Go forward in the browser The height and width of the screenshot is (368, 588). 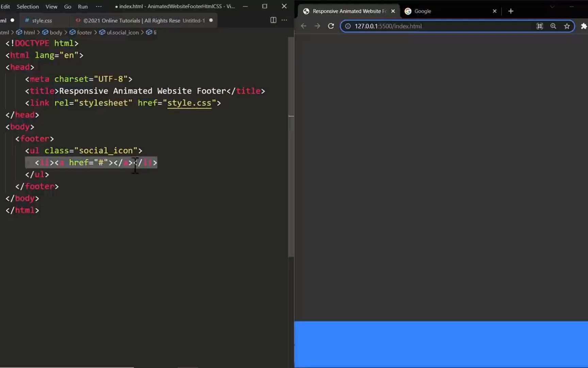click(x=317, y=26)
